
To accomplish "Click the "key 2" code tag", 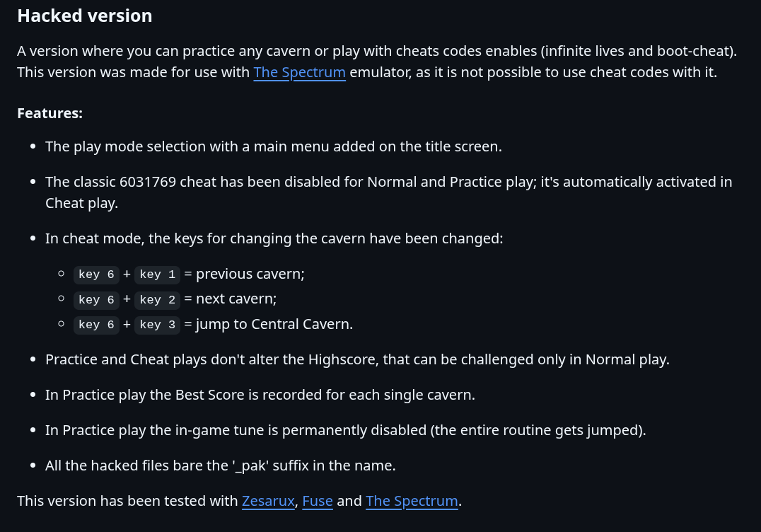I will [x=157, y=299].
